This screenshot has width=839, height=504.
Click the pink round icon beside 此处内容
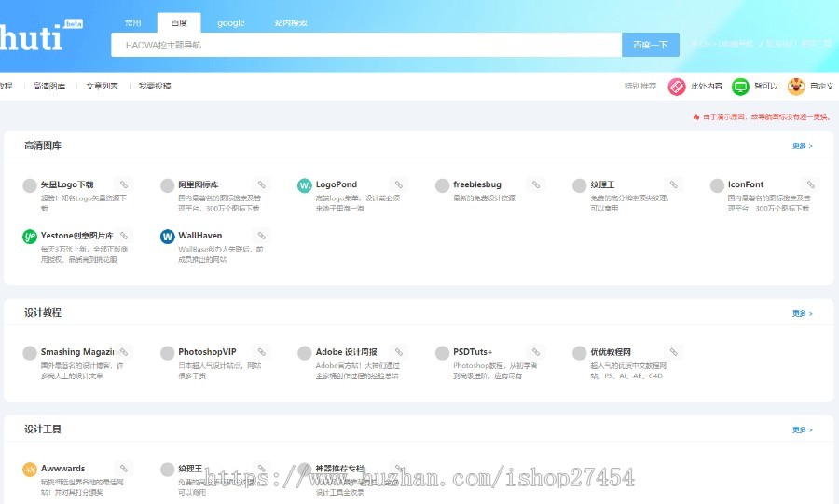677,87
